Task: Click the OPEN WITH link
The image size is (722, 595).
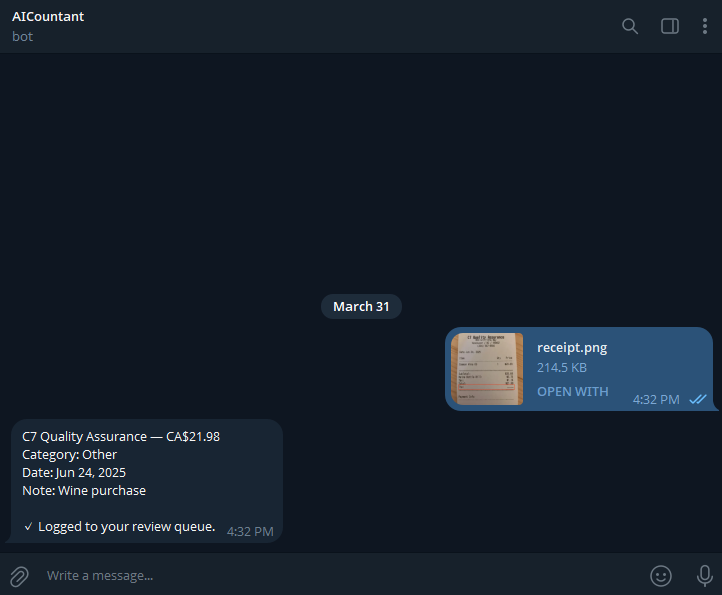Action: pos(572,391)
